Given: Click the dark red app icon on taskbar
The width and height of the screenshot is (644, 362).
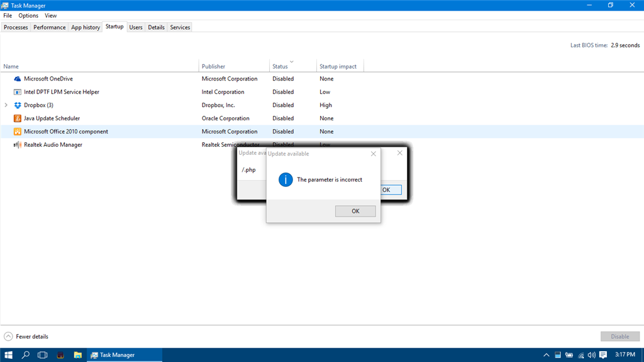Looking at the screenshot, I should 60,354.
